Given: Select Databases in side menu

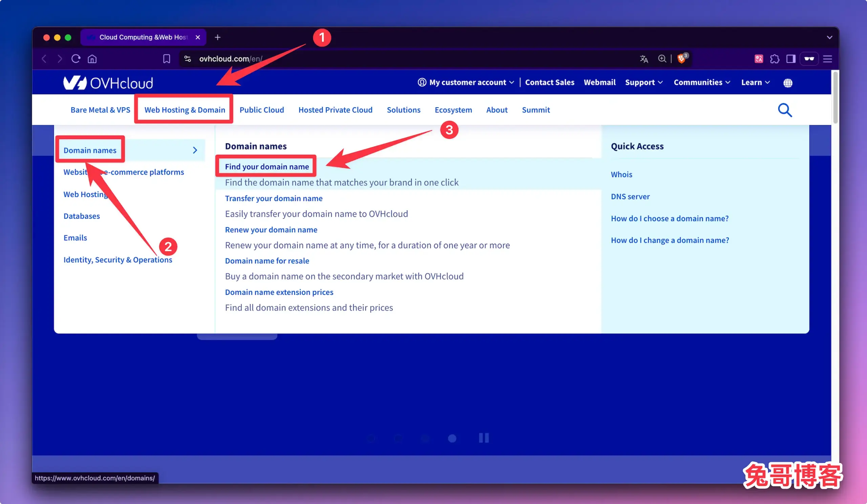Looking at the screenshot, I should pyautogui.click(x=82, y=216).
